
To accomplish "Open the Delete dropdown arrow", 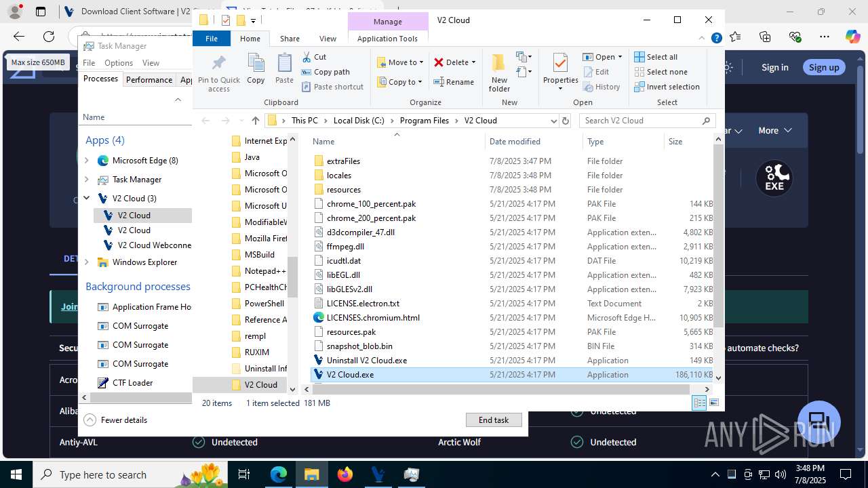I will 473,62.
